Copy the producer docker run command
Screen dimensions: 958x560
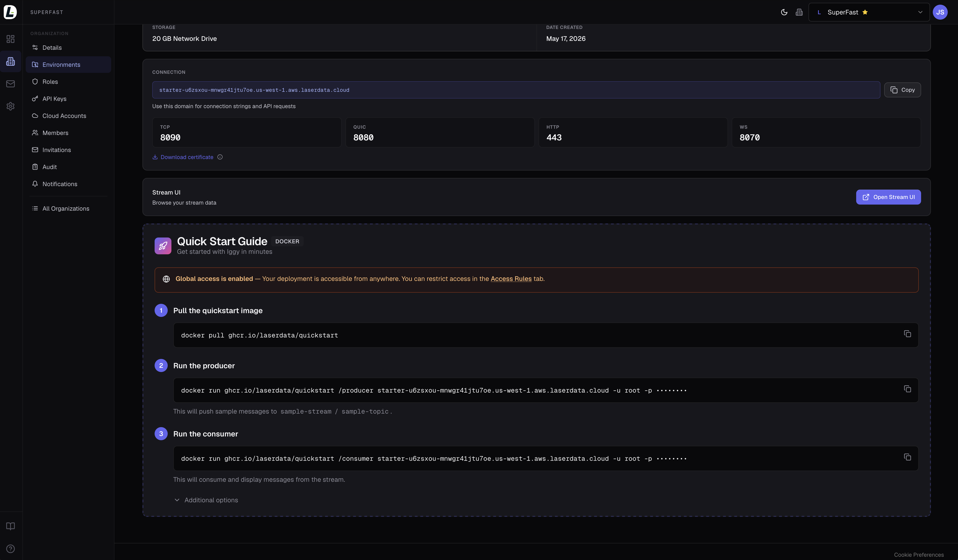click(x=907, y=389)
